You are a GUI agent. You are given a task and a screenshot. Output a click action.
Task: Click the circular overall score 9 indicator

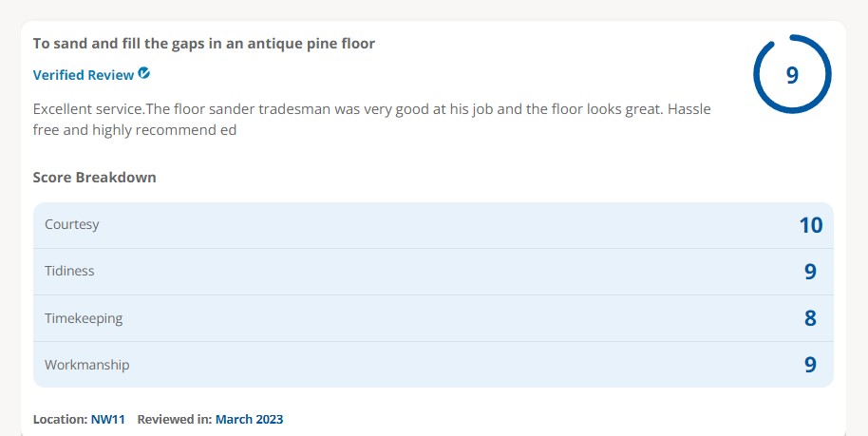pos(792,75)
